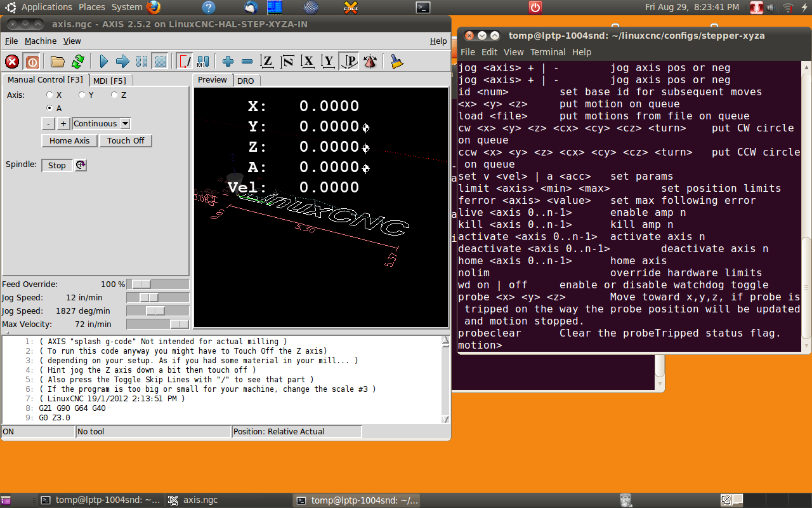Select the Y axis radio button
Viewport: 812px width, 508px height.
click(82, 95)
